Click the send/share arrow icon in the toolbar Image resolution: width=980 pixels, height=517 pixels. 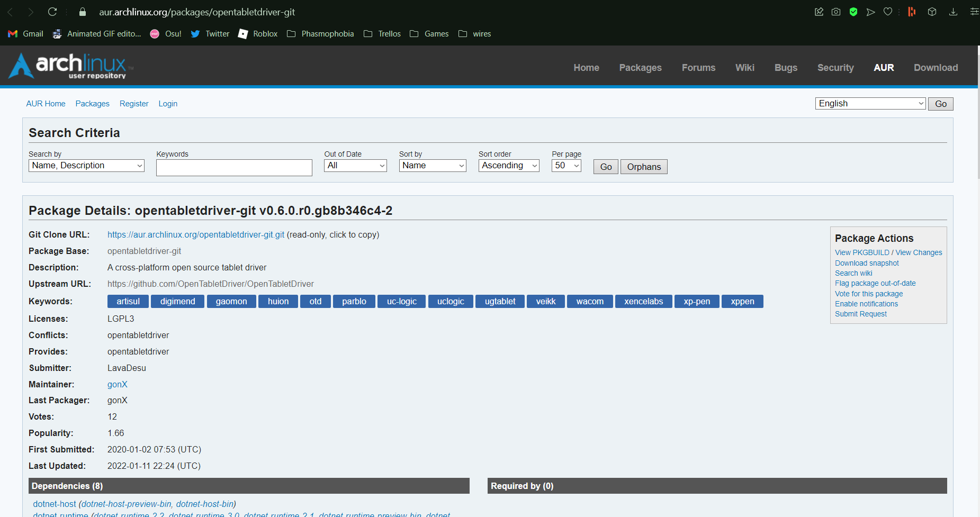click(x=870, y=11)
